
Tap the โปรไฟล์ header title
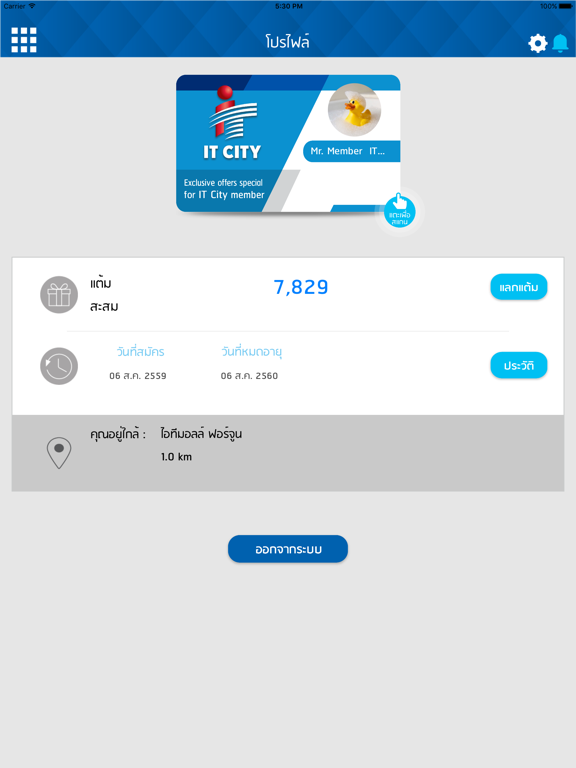tap(288, 42)
